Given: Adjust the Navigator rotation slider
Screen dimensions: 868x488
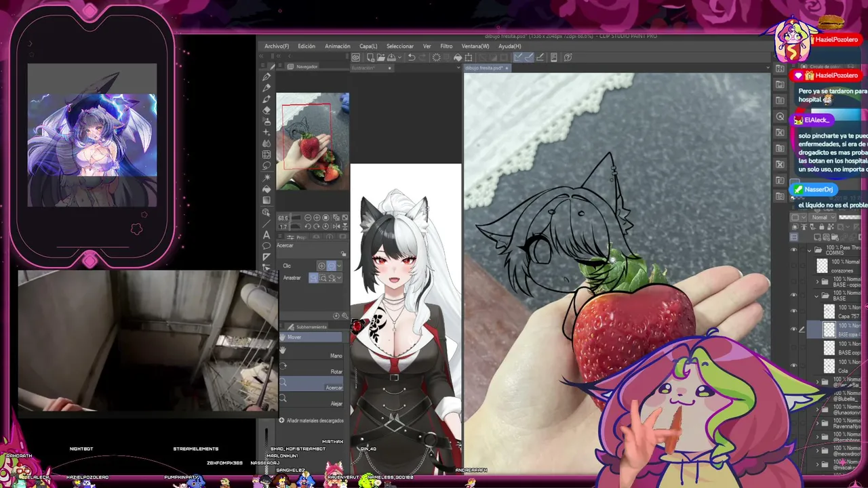Looking at the screenshot, I should click(296, 226).
